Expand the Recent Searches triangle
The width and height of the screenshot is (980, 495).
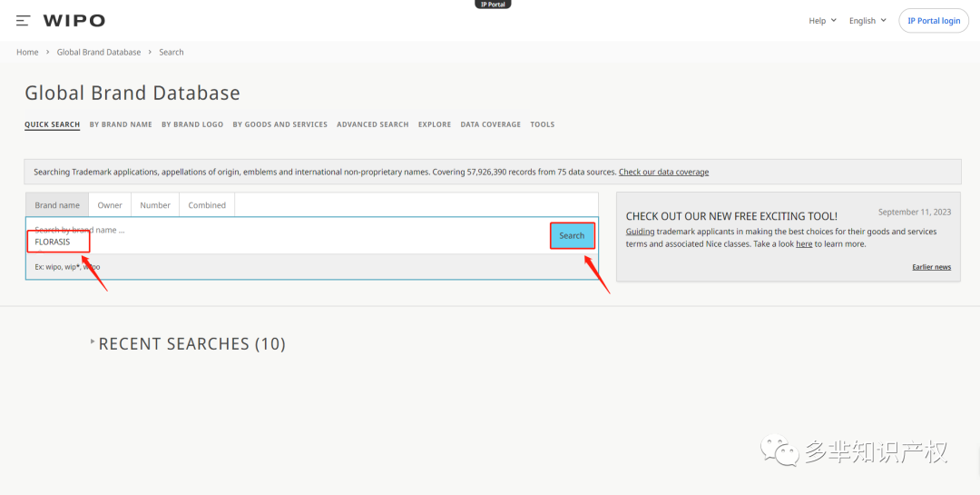(x=93, y=342)
